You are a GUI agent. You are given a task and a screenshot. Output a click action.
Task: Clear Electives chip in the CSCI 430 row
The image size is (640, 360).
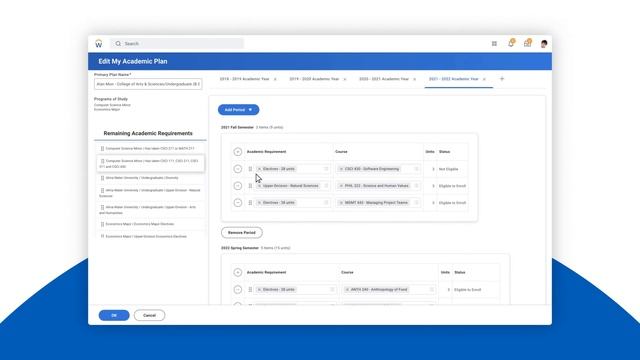click(x=260, y=169)
